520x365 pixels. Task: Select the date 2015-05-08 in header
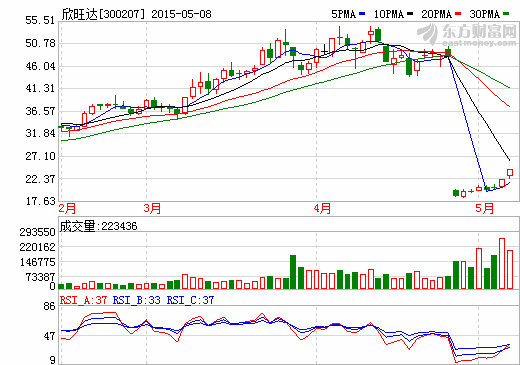pos(181,14)
